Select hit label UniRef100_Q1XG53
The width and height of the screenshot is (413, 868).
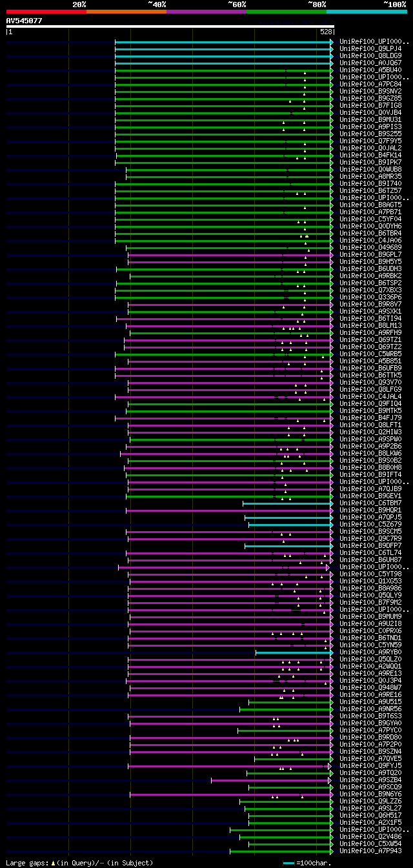tap(370, 581)
